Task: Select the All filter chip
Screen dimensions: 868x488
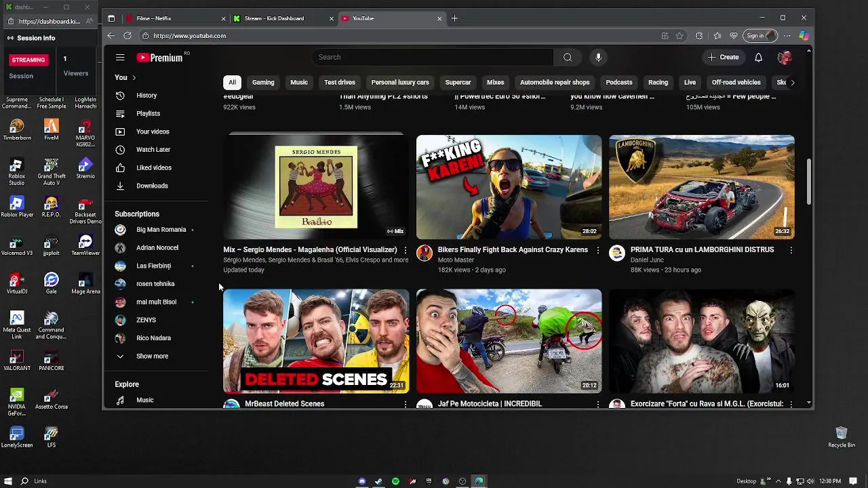Action: (232, 83)
